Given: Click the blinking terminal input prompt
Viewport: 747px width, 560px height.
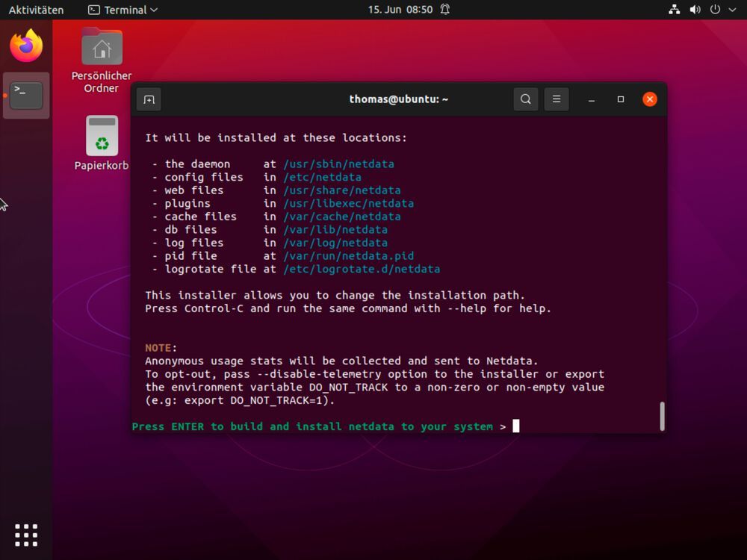Looking at the screenshot, I should click(515, 426).
